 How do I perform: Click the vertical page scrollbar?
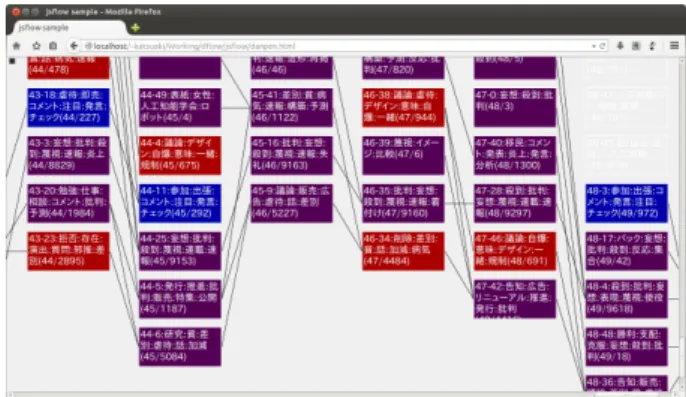click(x=682, y=223)
